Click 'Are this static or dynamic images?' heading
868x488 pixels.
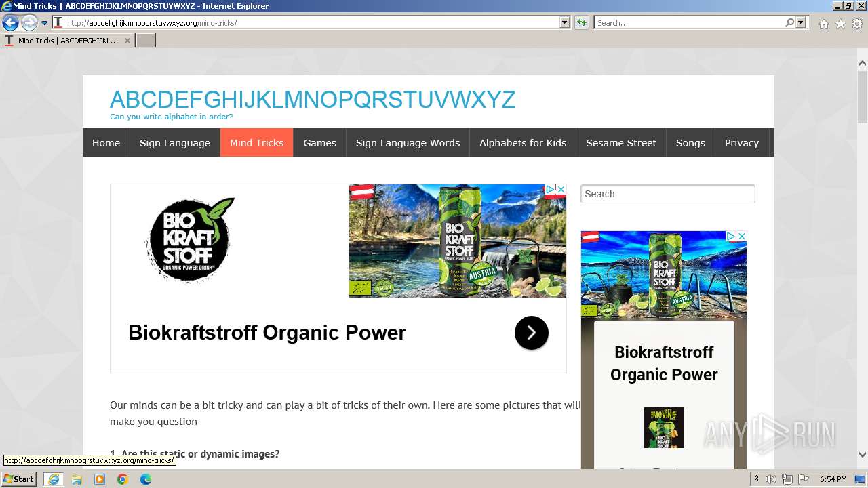tap(200, 454)
